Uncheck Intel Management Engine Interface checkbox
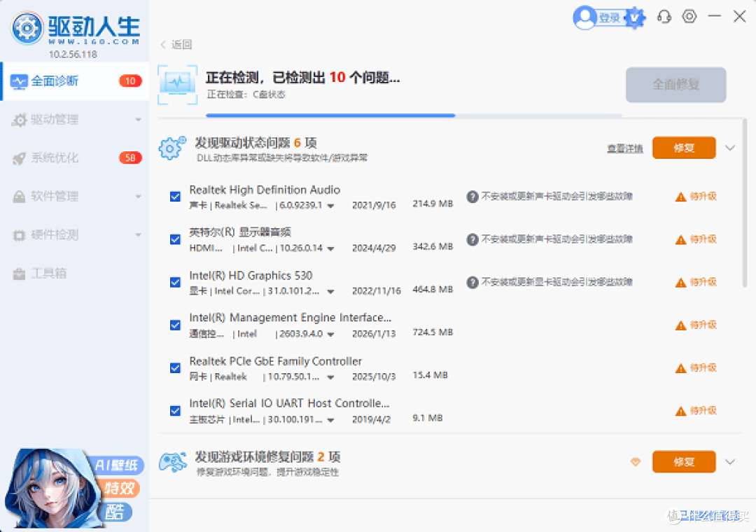Image resolution: width=756 pixels, height=532 pixels. click(175, 325)
